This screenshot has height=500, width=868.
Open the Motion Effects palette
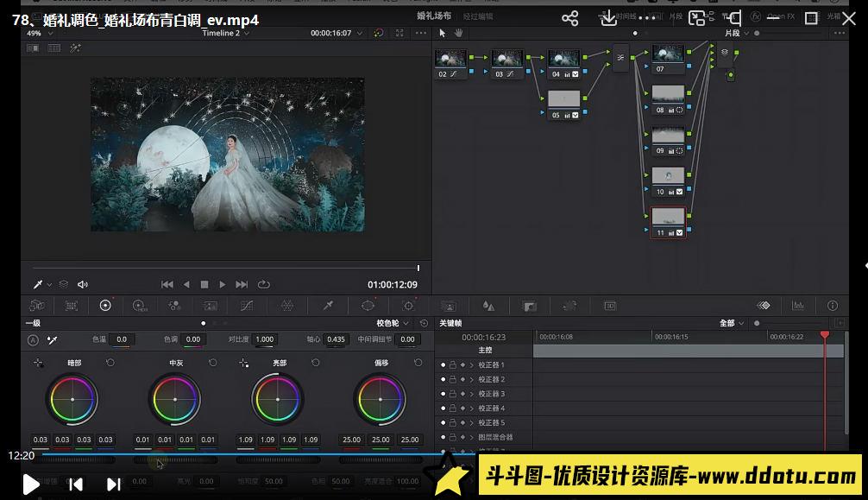point(210,306)
